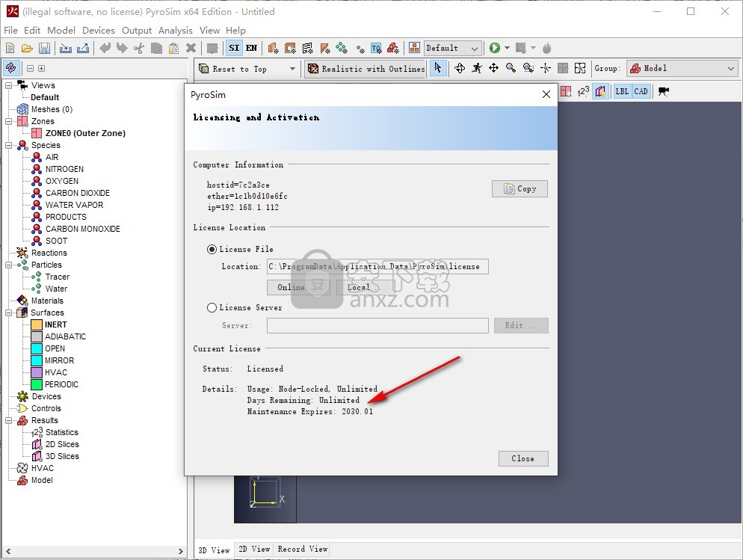The height and width of the screenshot is (560, 743).
Task: Open the Run simulation dropdown arrow
Action: point(507,48)
